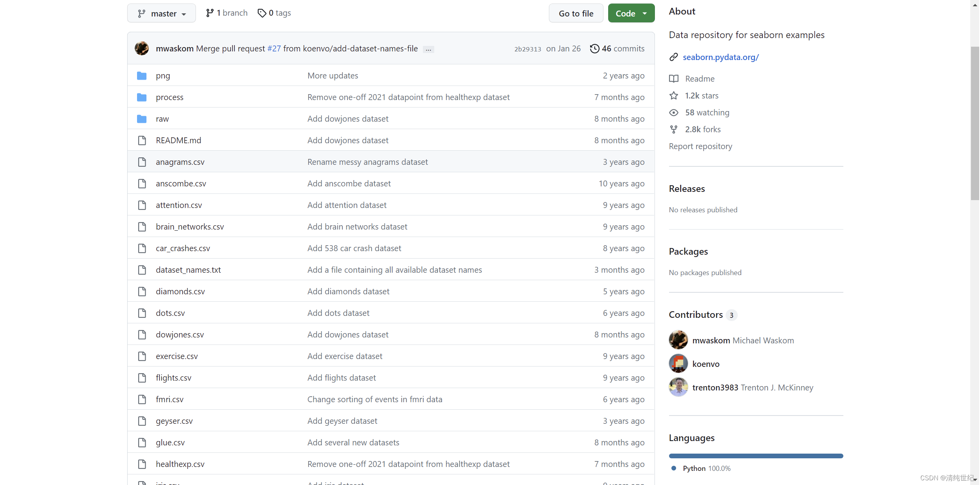The width and height of the screenshot is (980, 485).
Task: Click the commit history clock icon
Action: click(x=594, y=49)
